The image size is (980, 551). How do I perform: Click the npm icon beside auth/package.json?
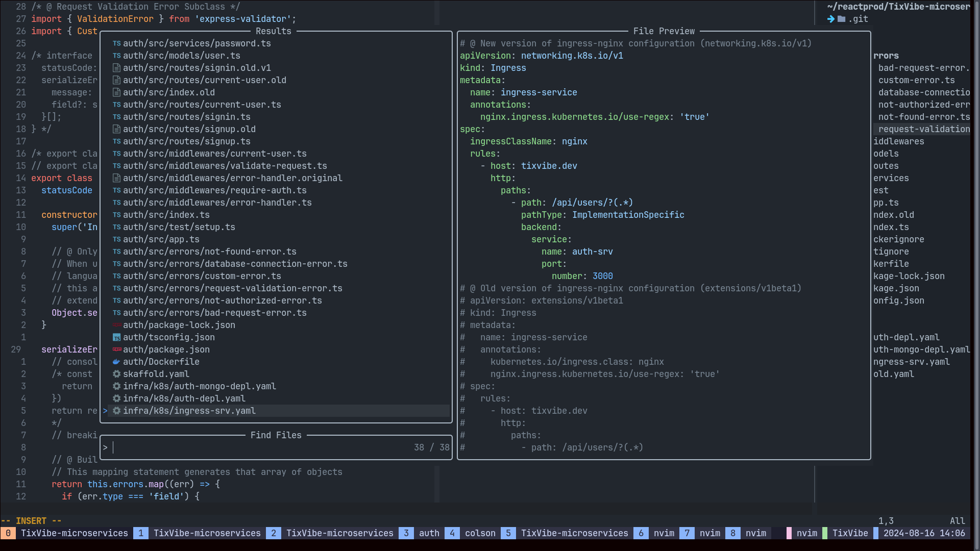click(x=116, y=349)
